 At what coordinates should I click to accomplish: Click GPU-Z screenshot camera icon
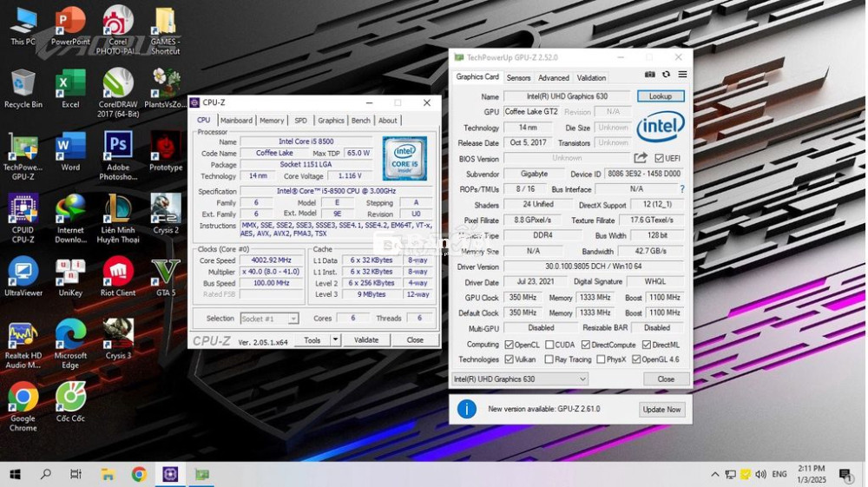coord(649,74)
